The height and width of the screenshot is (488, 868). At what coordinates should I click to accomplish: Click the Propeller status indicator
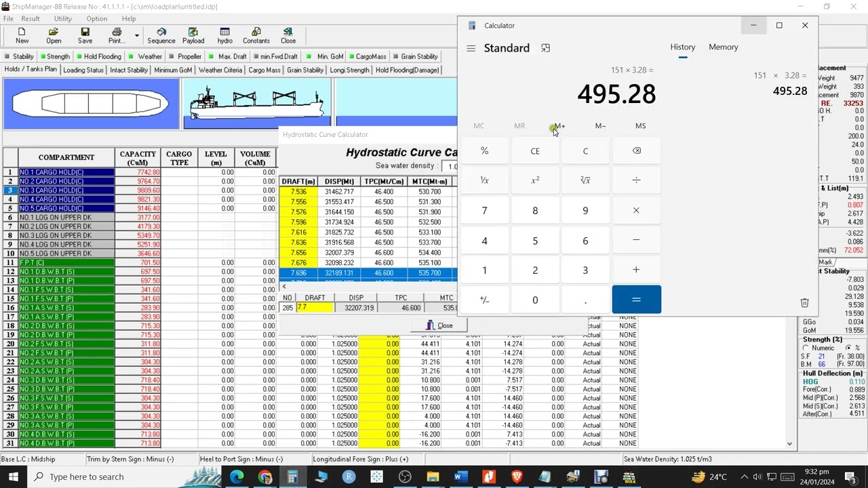(184, 56)
